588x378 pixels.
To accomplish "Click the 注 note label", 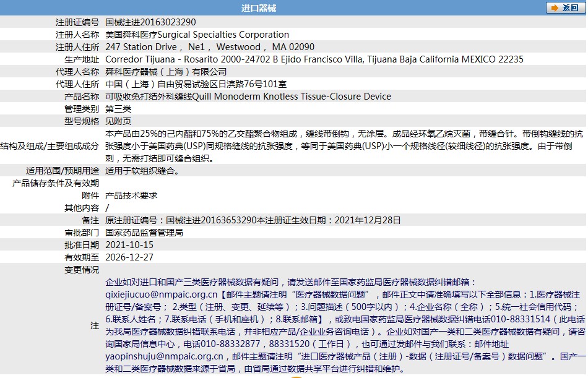I will coord(95,325).
